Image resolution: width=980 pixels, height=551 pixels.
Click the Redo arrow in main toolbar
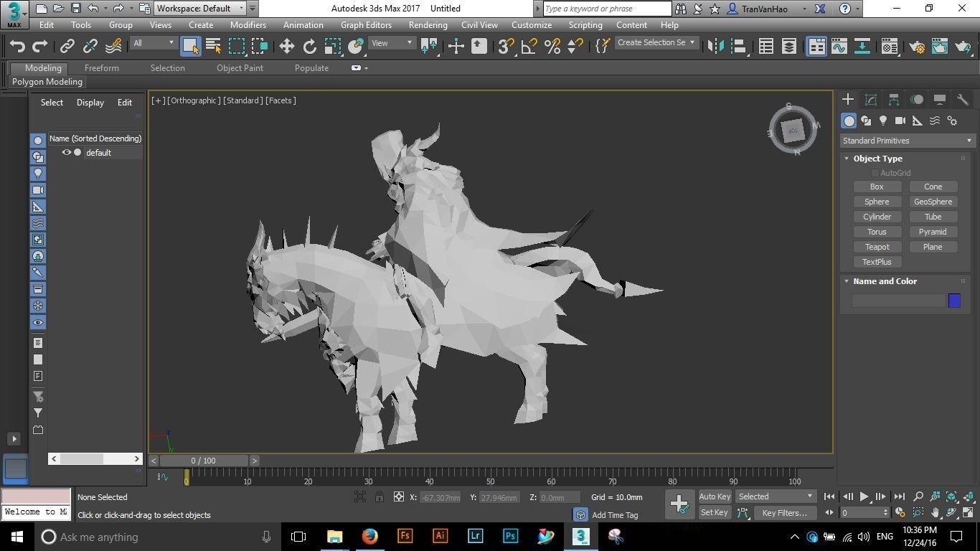point(40,46)
